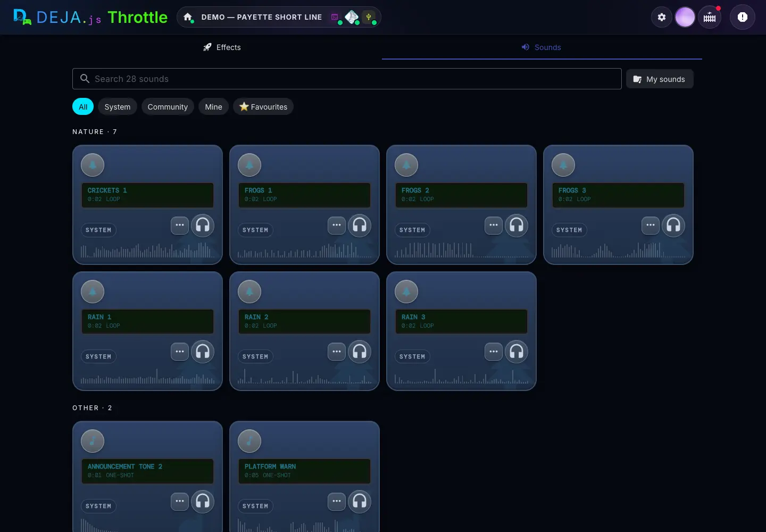Open more options for Frogs 3
The image size is (766, 532).
pos(651,225)
